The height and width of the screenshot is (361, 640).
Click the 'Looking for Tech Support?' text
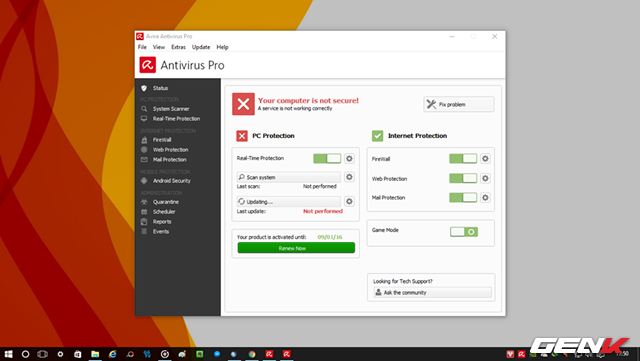click(x=403, y=281)
